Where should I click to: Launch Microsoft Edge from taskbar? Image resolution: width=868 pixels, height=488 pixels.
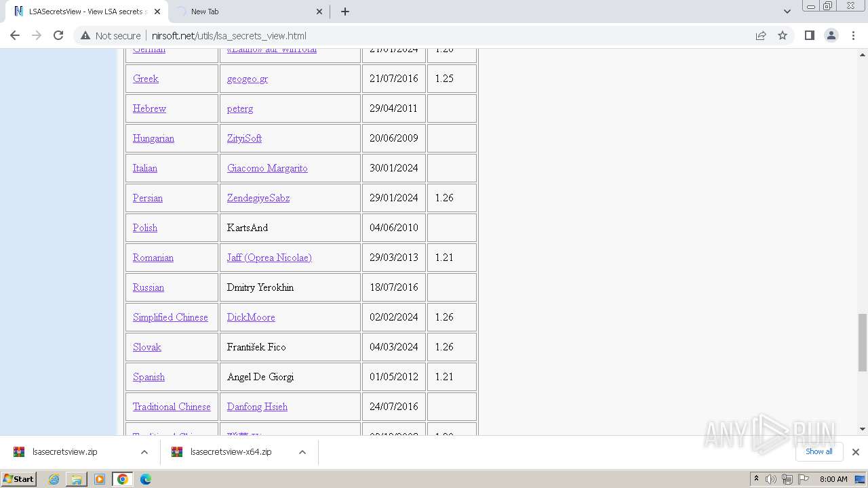point(146,479)
